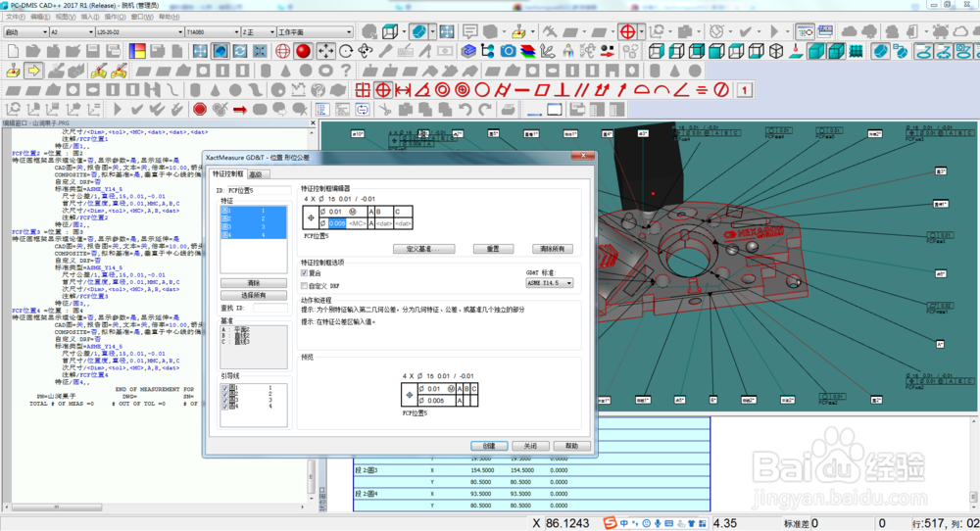Click the Distance dimension icon
This screenshot has height=531, width=980.
coord(403,90)
